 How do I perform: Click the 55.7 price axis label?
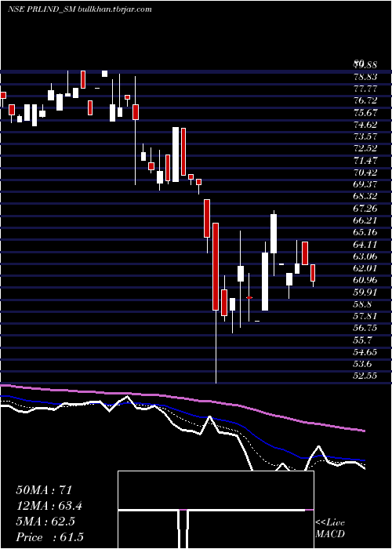coord(362,340)
